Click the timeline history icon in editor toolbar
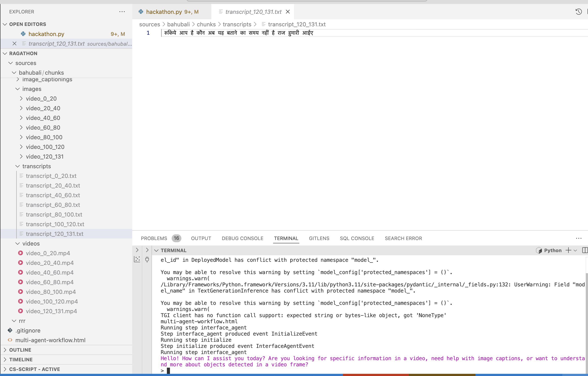 [578, 12]
